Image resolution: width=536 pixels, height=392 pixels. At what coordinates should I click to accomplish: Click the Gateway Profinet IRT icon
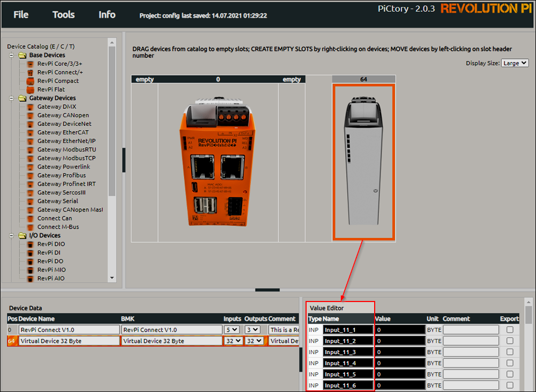[x=31, y=184]
